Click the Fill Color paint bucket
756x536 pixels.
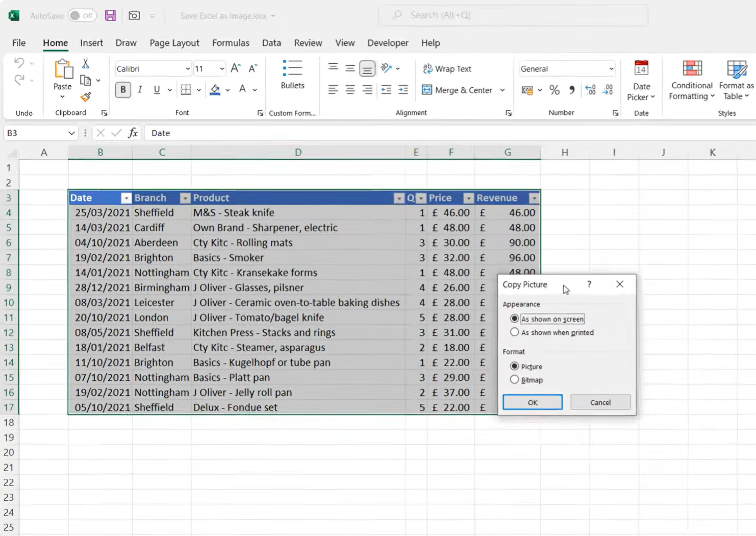(x=215, y=90)
